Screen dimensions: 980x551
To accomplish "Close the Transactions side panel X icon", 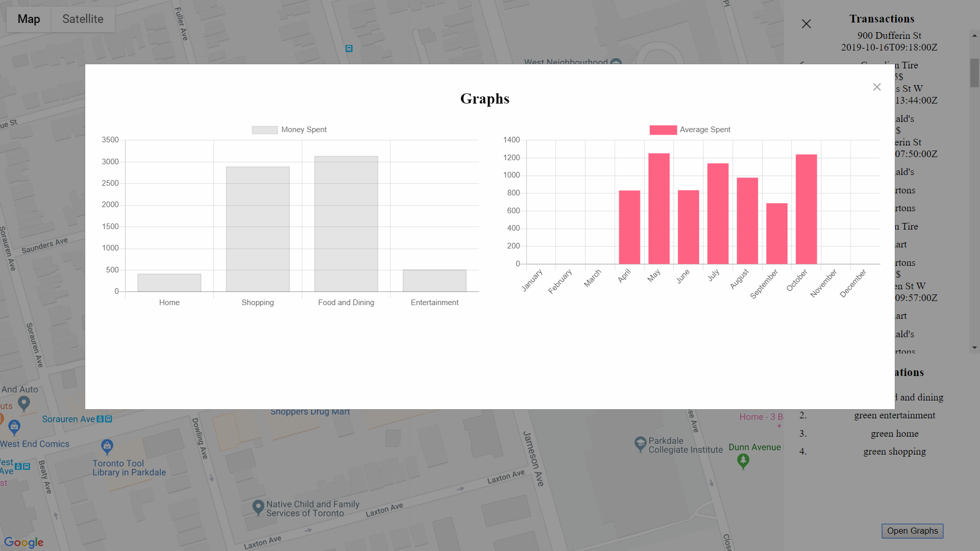I will [806, 24].
